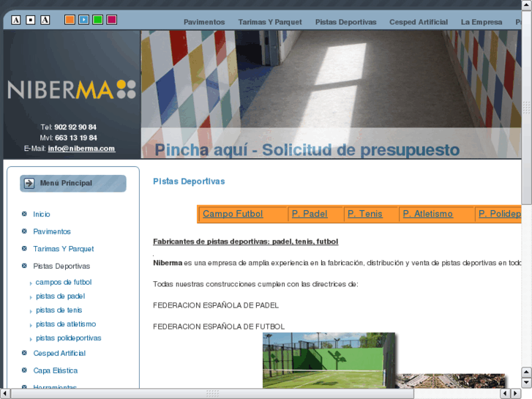Click the telephone number 902 92 90 84
Screen dimensions: 532x399
(75, 127)
